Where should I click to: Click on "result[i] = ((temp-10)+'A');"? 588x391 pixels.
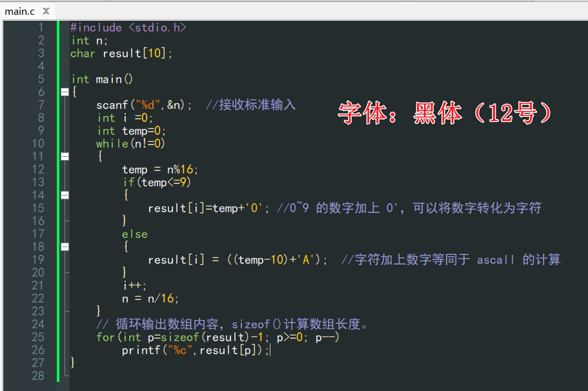pos(238,260)
